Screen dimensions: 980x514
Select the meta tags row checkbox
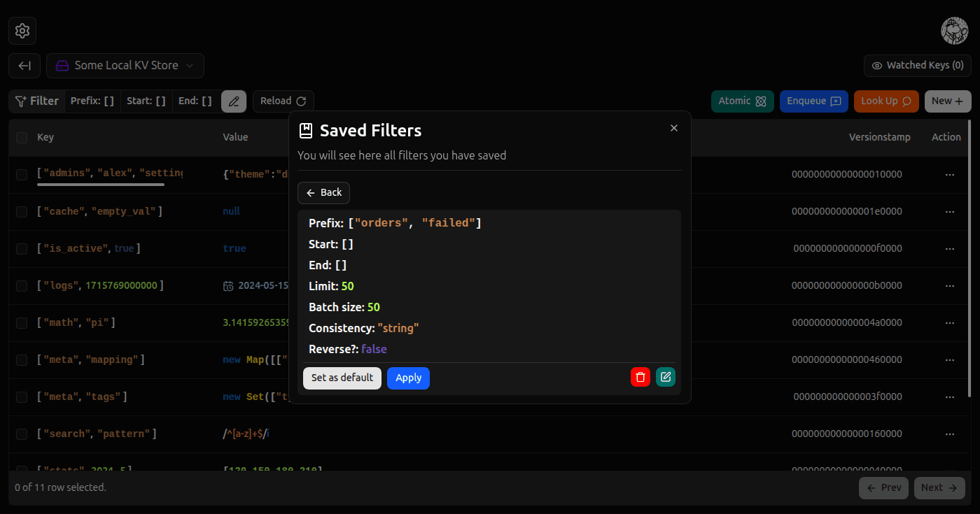(22, 397)
